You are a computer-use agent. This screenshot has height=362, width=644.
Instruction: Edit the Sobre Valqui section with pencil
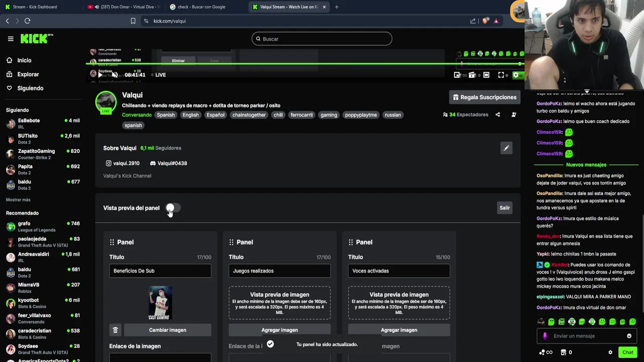pyautogui.click(x=506, y=148)
